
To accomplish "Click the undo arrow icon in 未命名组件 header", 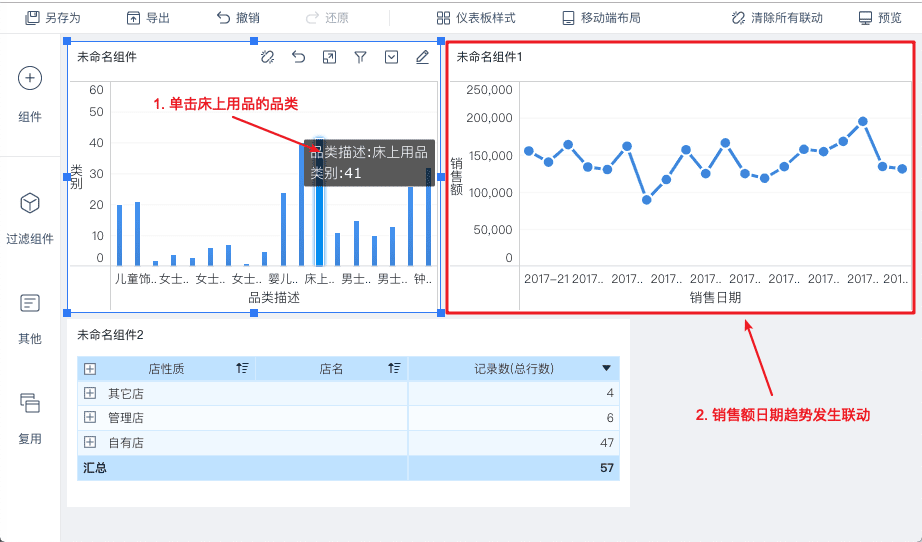I will [299, 57].
